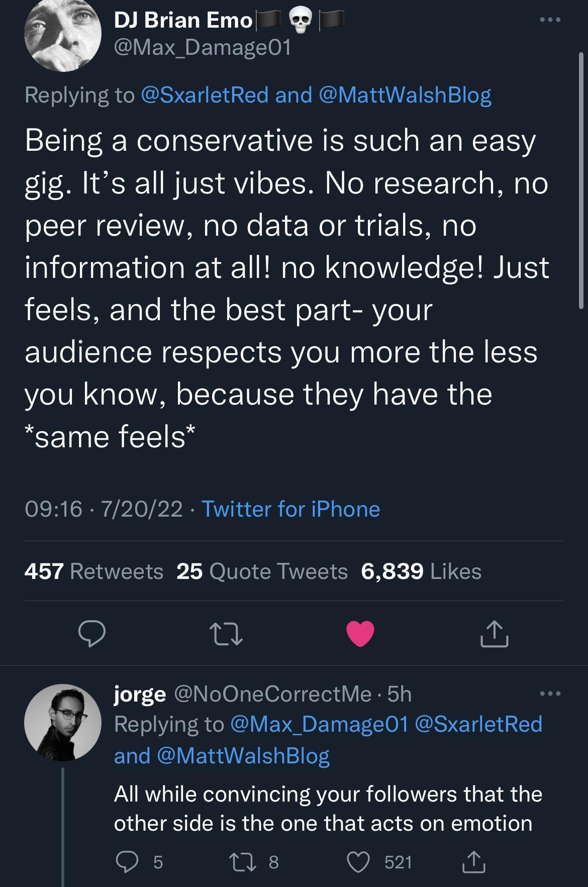
Task: Reply to jorge's comment
Action: [130, 860]
